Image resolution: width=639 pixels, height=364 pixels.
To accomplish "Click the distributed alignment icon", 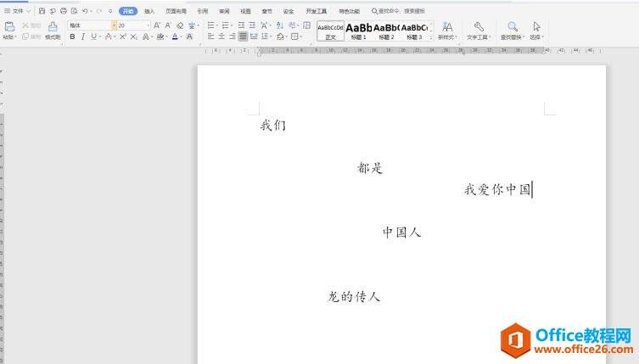I will [254, 36].
